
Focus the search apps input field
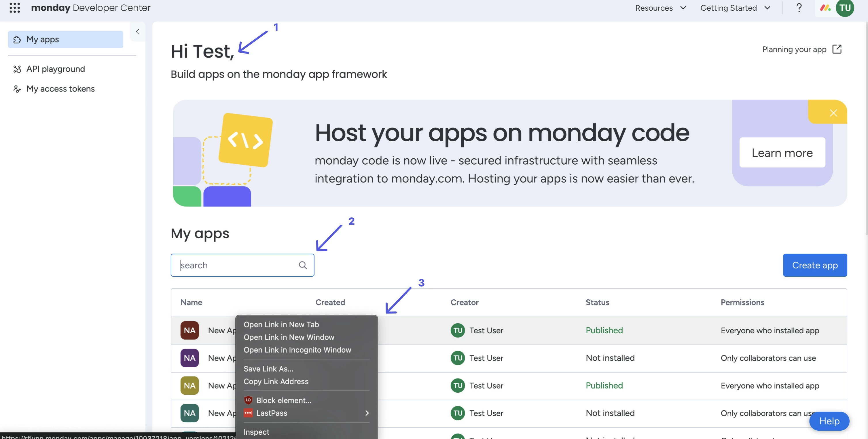(x=242, y=265)
